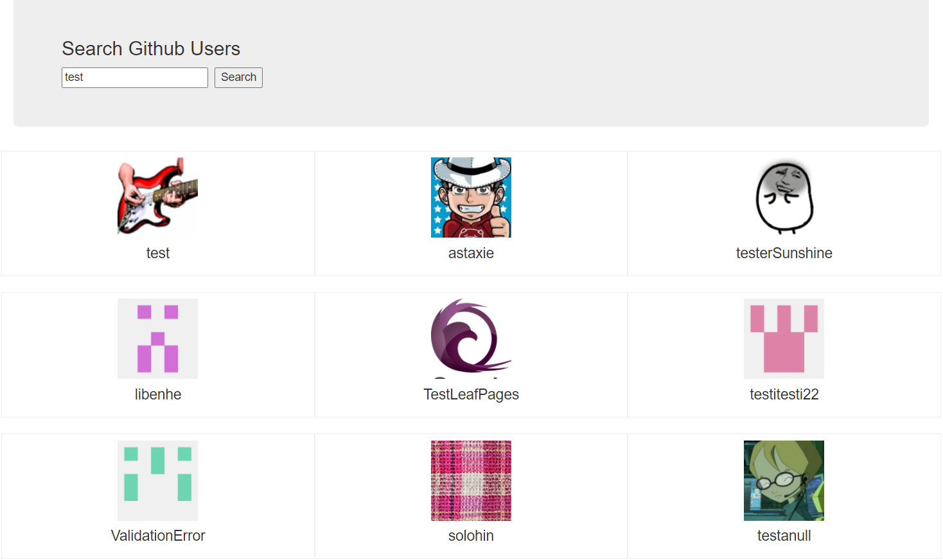Select solohin's pink plaid avatar
This screenshot has width=943, height=560.
471,480
